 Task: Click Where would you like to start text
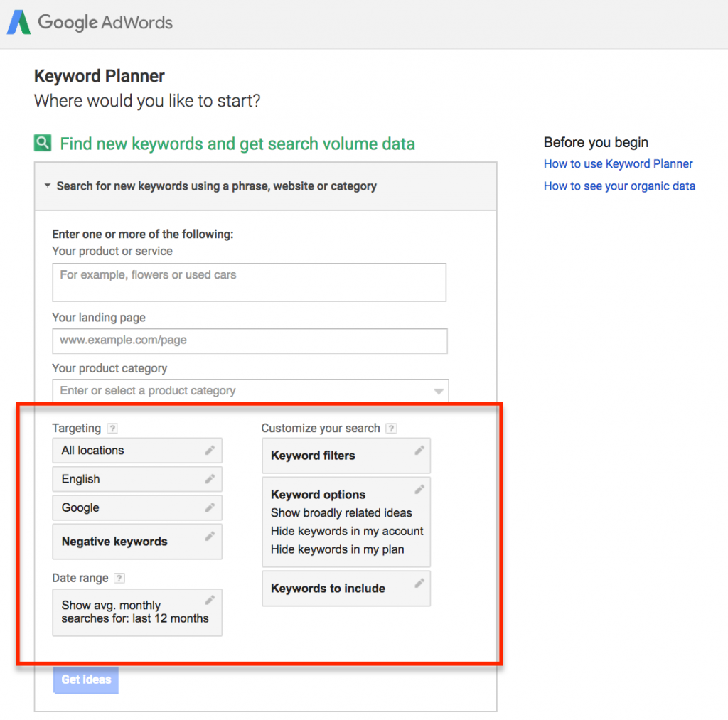147,101
